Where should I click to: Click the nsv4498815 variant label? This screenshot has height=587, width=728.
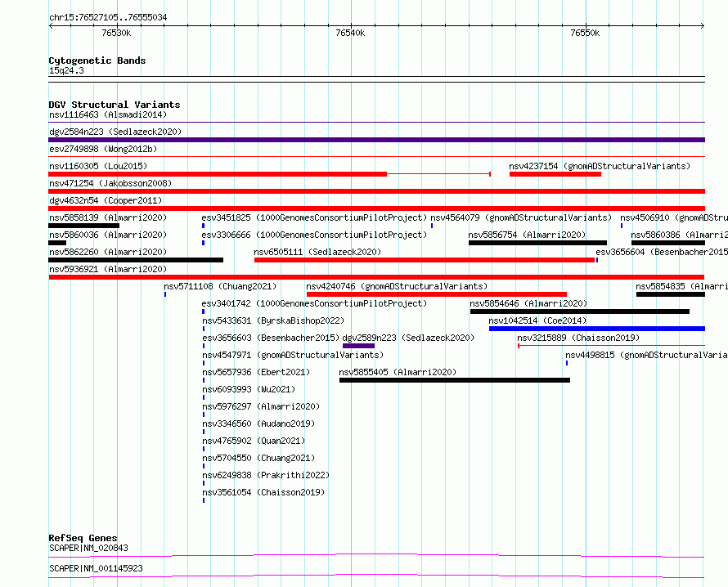click(646, 355)
